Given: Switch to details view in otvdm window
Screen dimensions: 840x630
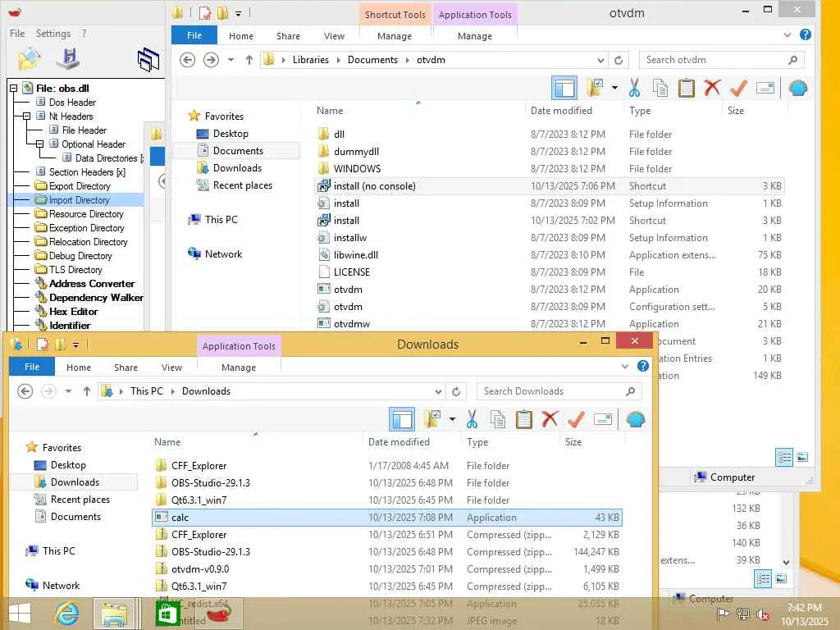Looking at the screenshot, I should [784, 457].
